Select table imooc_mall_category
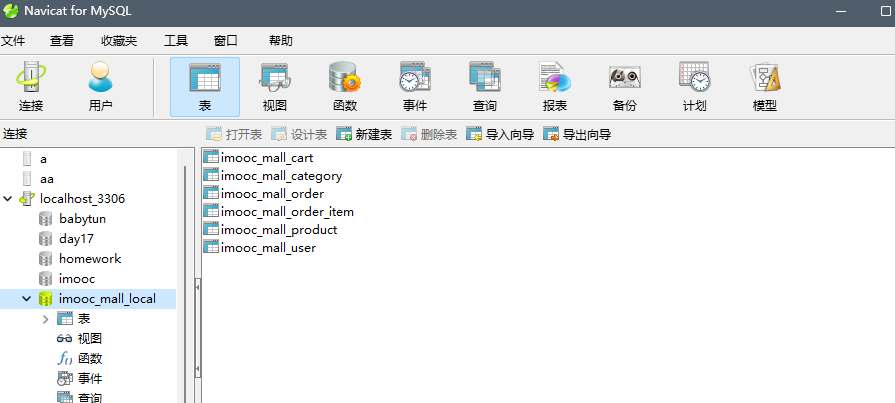Viewport: 895px width, 403px height. click(281, 176)
